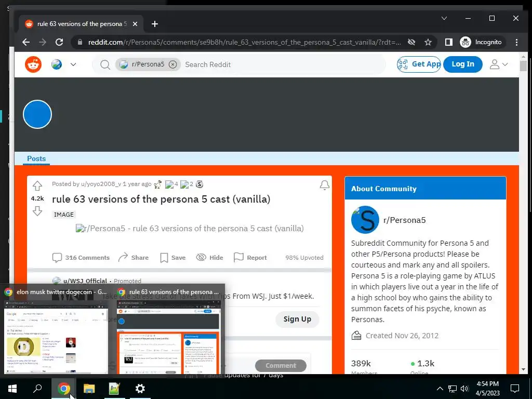Image resolution: width=532 pixels, height=399 pixels.
Task: Open the u/yoyo2008_v poster profile
Action: coord(101,184)
